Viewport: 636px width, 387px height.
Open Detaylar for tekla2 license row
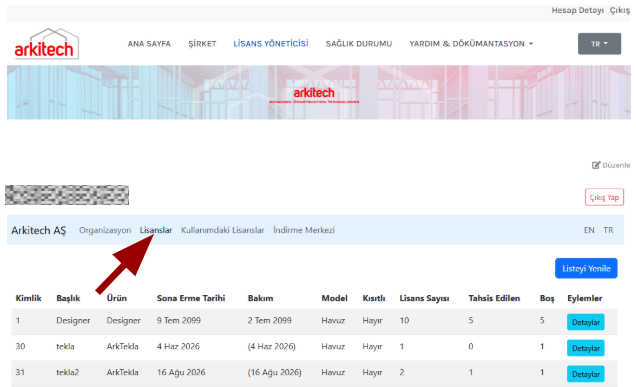586,374
